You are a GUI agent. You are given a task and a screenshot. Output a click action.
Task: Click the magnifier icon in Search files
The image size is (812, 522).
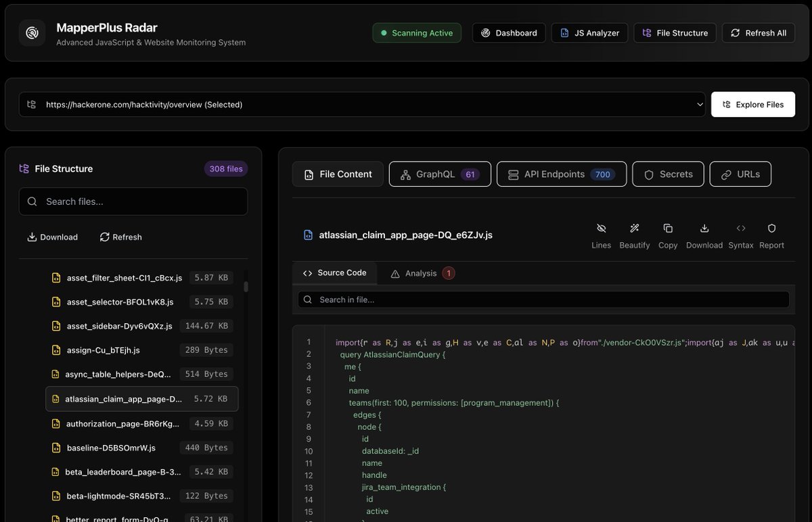[32, 201]
